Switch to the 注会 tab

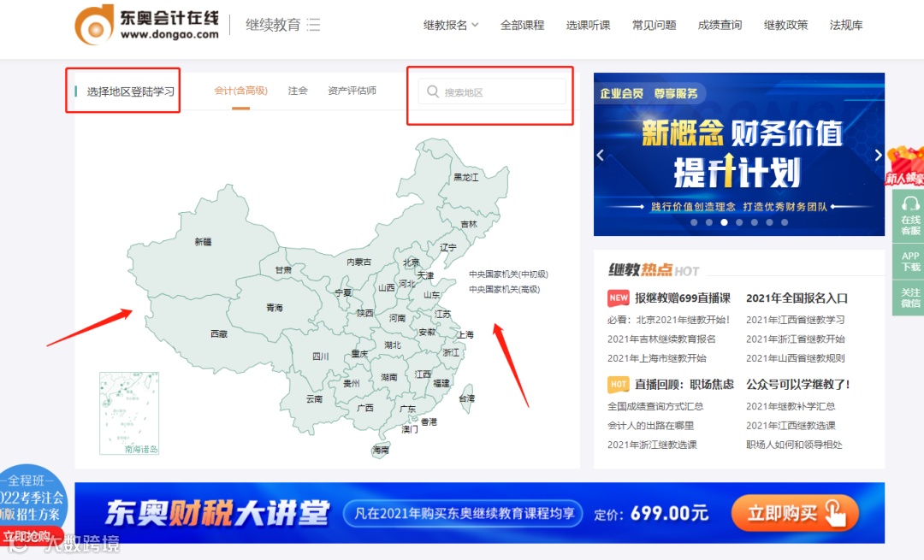pos(298,91)
